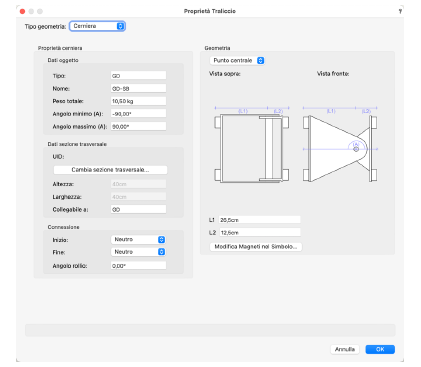Click the Collegabile a field

tap(138, 209)
